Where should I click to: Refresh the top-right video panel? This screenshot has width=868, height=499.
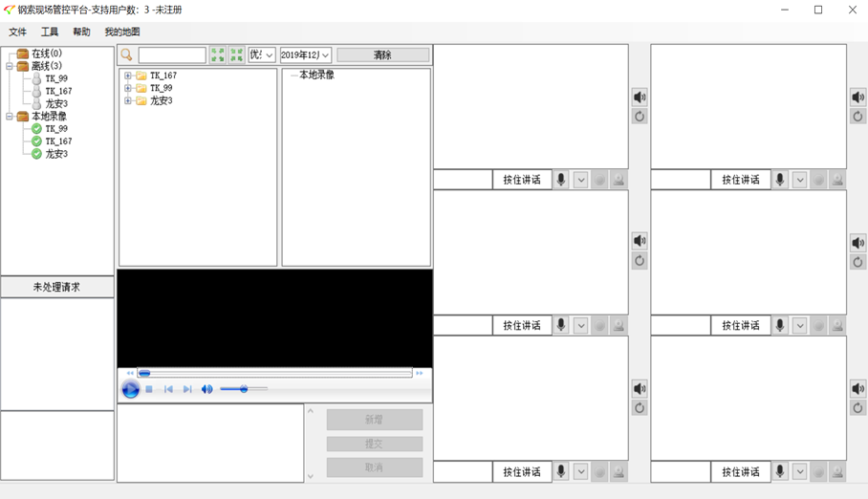tap(857, 117)
